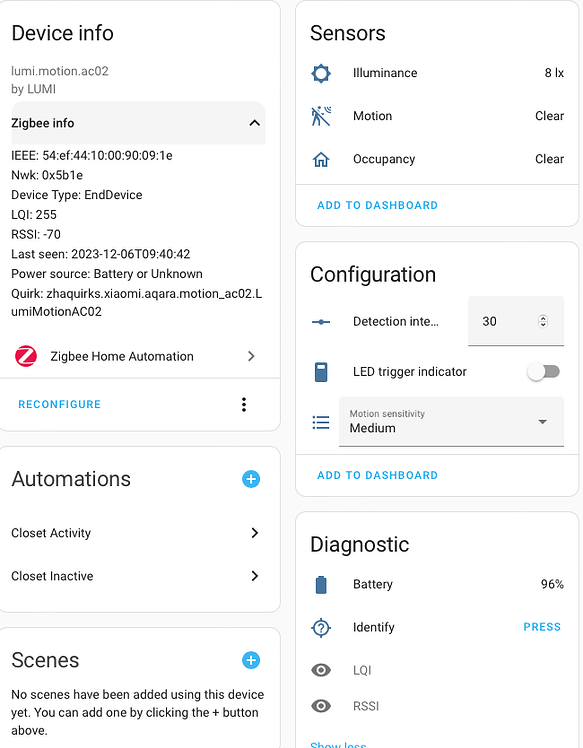This screenshot has width=583, height=748.
Task: Click the Detection interval number field
Action: (x=516, y=321)
